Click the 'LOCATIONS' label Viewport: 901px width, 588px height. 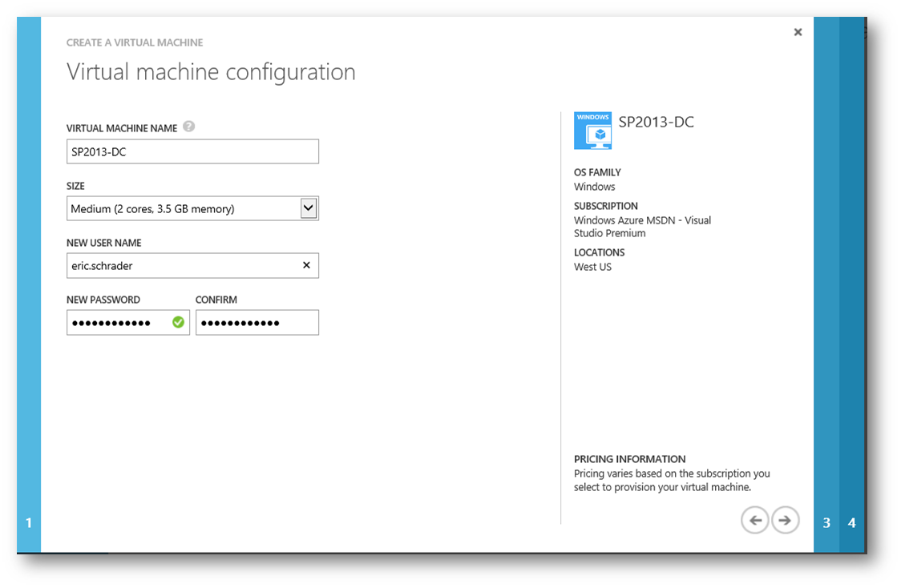599,252
